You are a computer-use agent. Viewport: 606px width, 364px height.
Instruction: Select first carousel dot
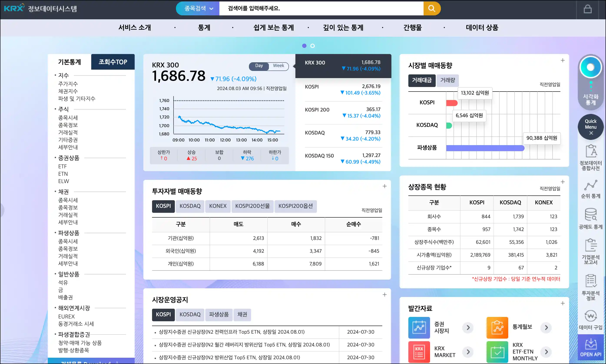[x=304, y=46]
